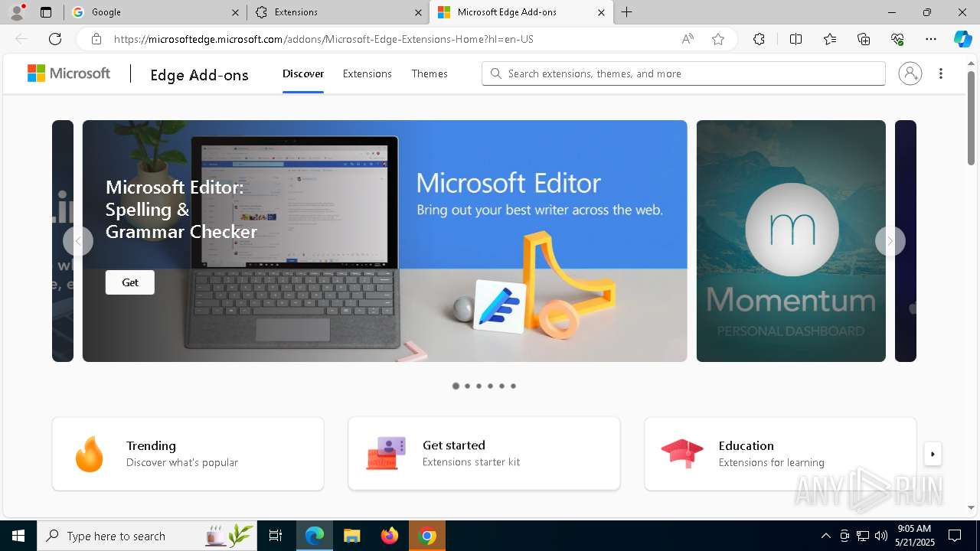The image size is (980, 551).
Task: Launch Firefox from taskbar
Action: click(390, 536)
